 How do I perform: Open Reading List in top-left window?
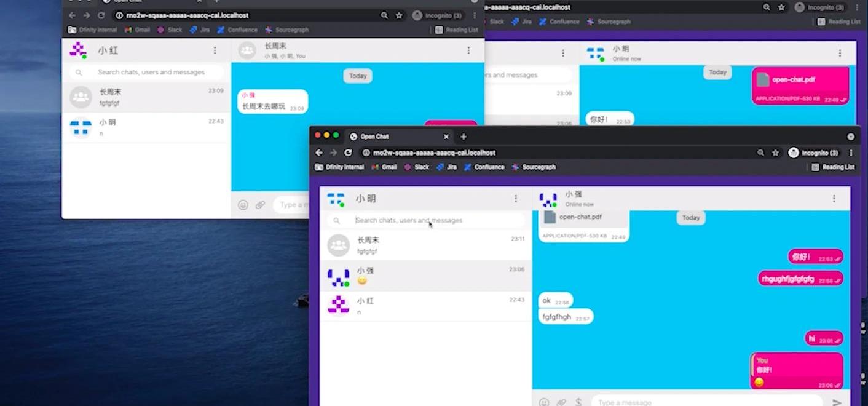pos(456,30)
